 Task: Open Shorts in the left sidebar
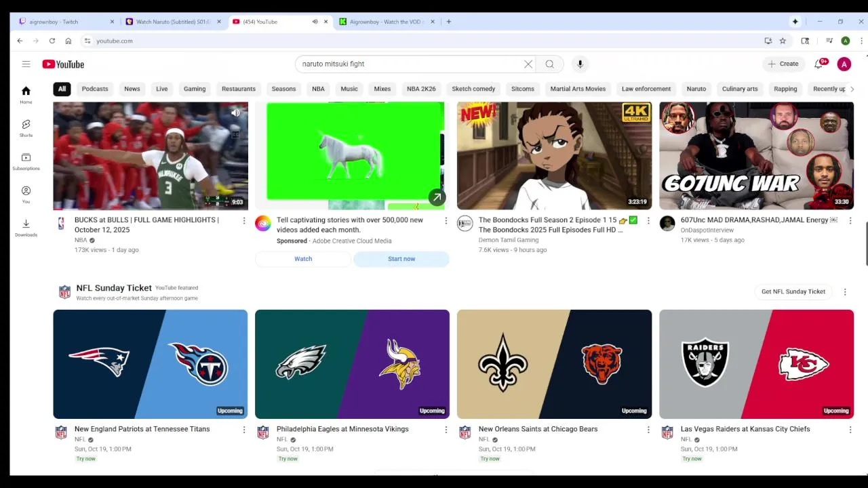pos(26,128)
